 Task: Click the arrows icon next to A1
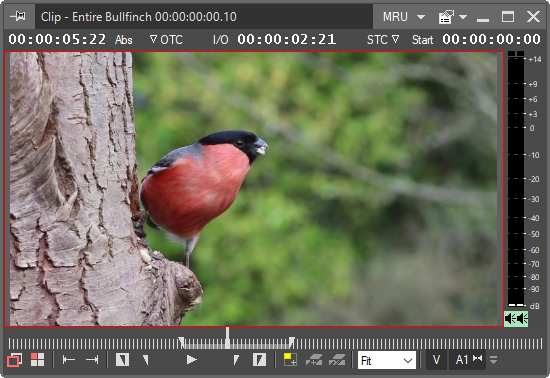478,358
